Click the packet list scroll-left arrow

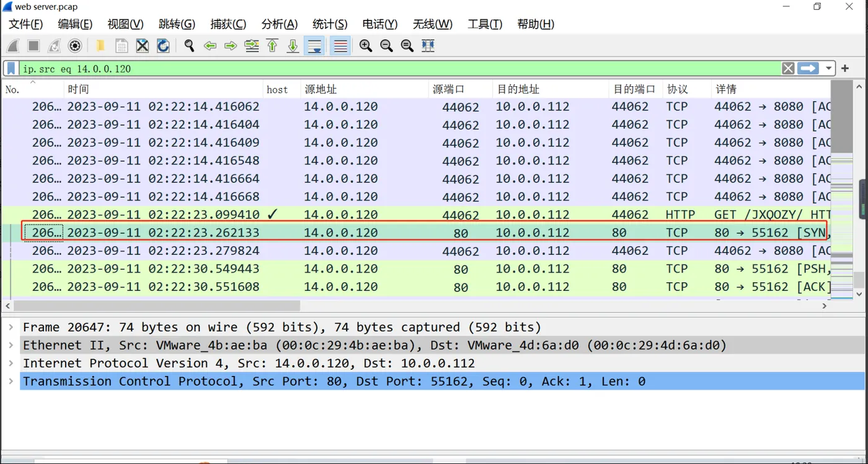click(x=7, y=306)
